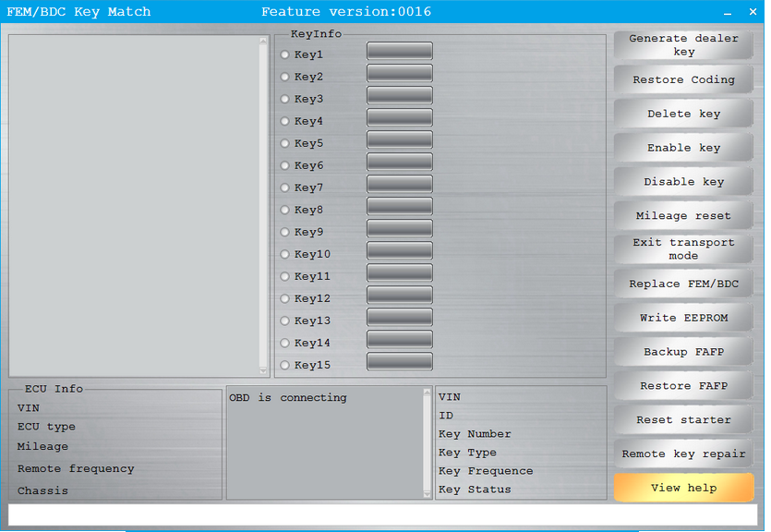Click the Key15 status field
The image size is (771, 532).
(400, 361)
